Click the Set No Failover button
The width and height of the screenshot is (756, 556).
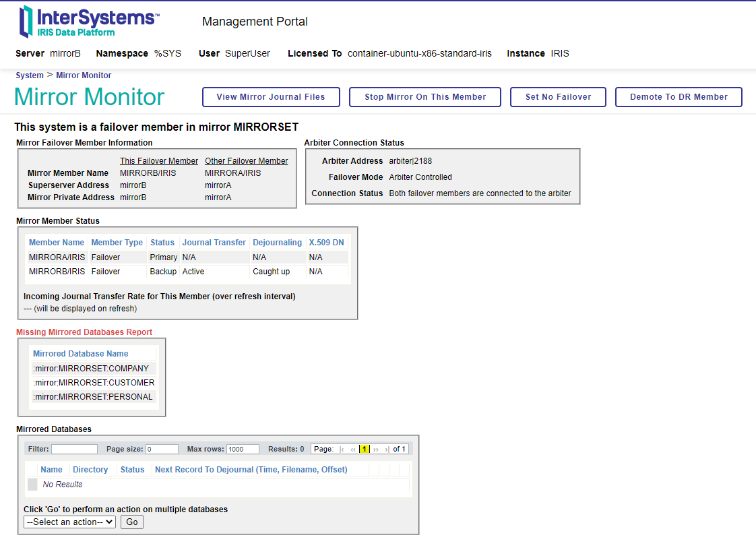[558, 97]
